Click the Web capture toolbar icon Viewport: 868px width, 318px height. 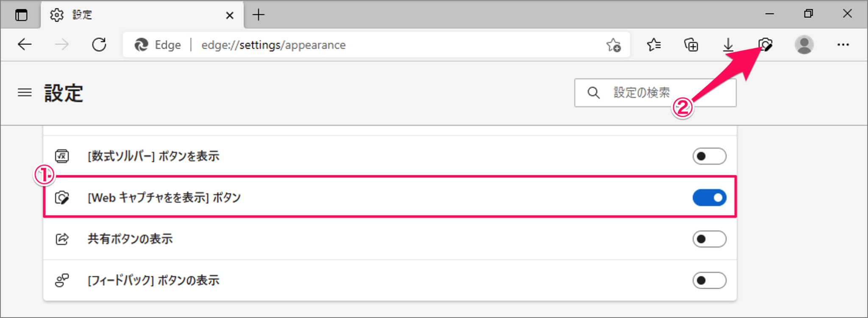pyautogui.click(x=765, y=44)
